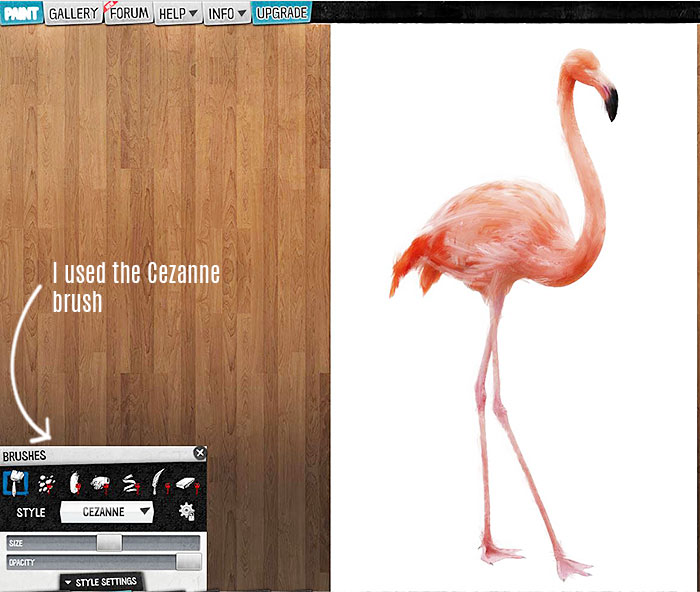
Task: Select the spatter dots brush
Action: tap(46, 484)
